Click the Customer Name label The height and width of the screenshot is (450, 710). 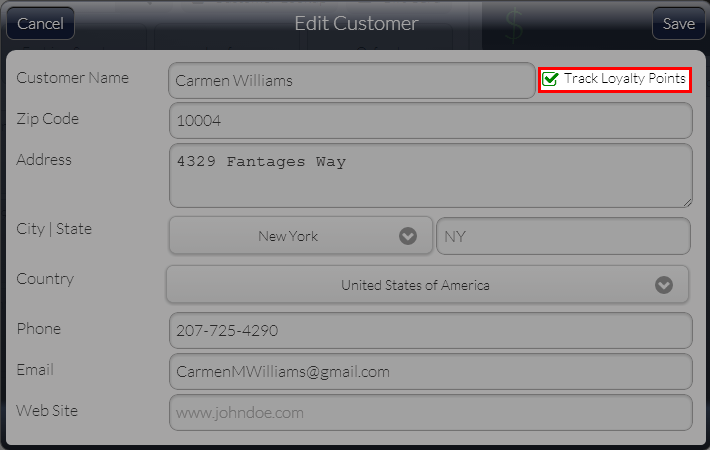pos(72,78)
